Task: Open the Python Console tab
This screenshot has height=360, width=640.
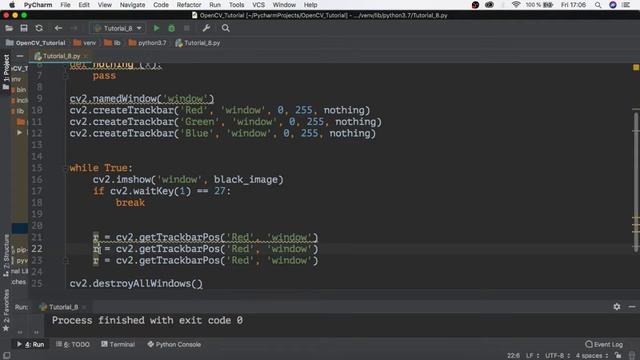Action: click(x=174, y=344)
